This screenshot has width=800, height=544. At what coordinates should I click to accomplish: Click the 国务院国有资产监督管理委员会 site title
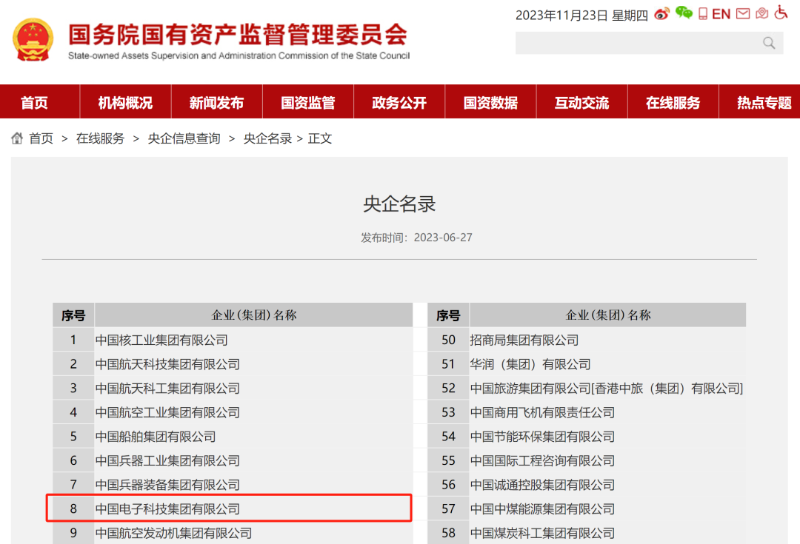click(x=238, y=35)
